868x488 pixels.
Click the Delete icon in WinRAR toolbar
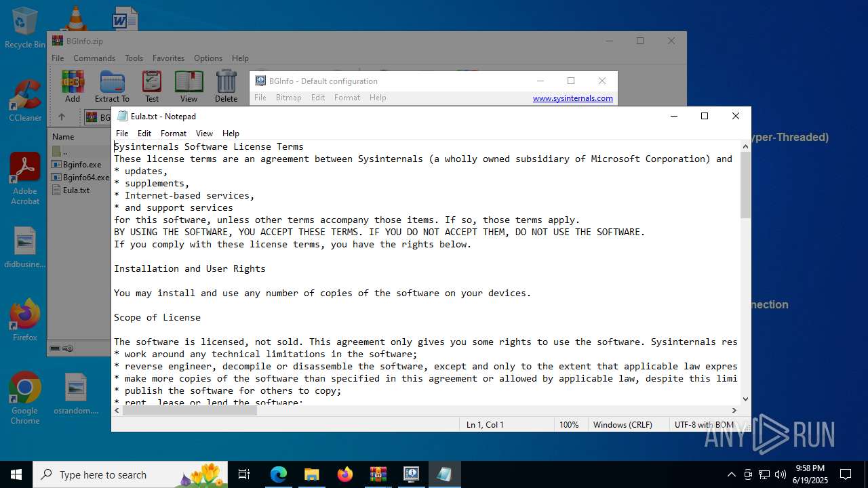pos(226,86)
